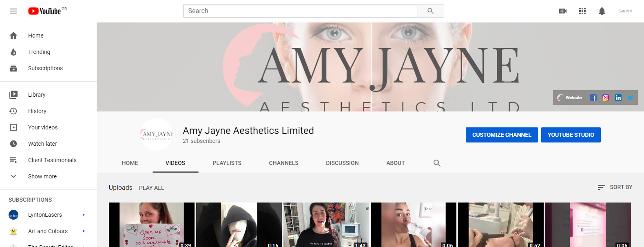Select the Videos channel tab
The width and height of the screenshot is (644, 247).
175,163
